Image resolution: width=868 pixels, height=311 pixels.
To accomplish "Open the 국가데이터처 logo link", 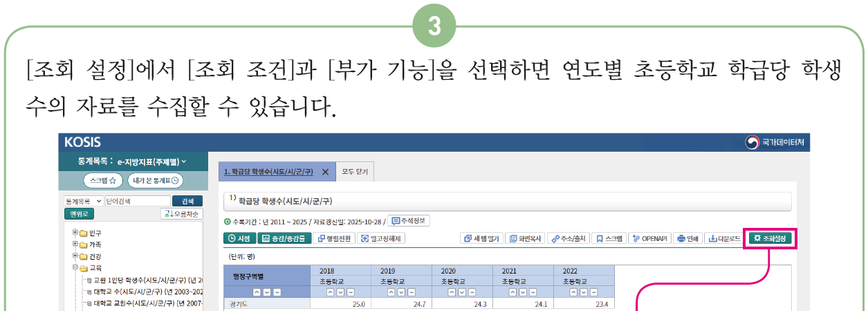I will pyautogui.click(x=775, y=142).
